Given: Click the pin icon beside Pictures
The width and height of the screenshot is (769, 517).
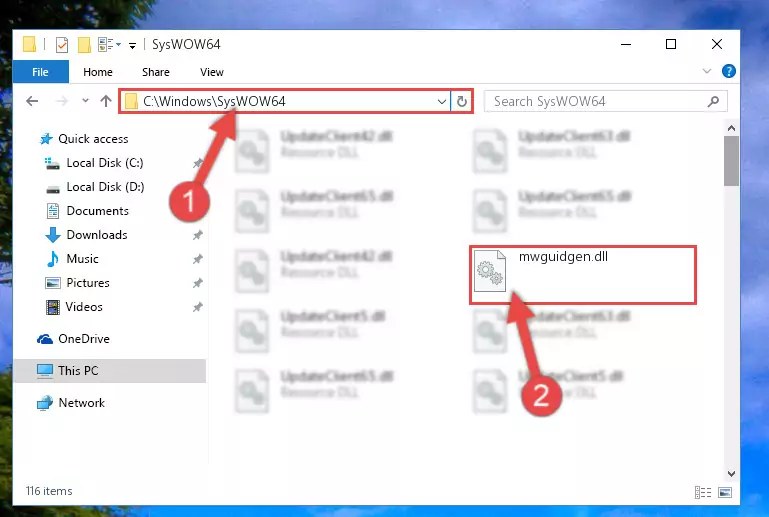Looking at the screenshot, I should 198,283.
